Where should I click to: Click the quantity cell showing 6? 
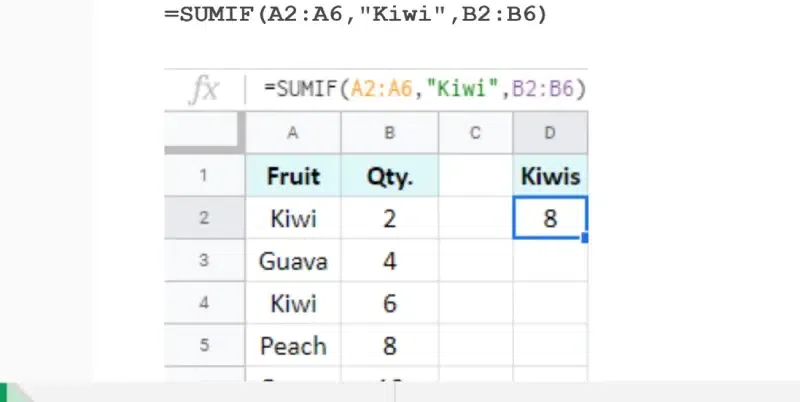pyautogui.click(x=389, y=303)
